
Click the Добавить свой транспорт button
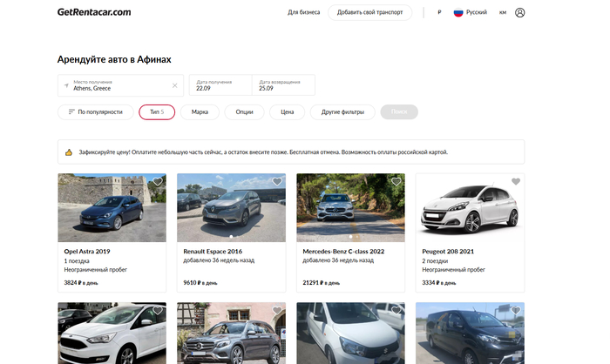(x=369, y=12)
